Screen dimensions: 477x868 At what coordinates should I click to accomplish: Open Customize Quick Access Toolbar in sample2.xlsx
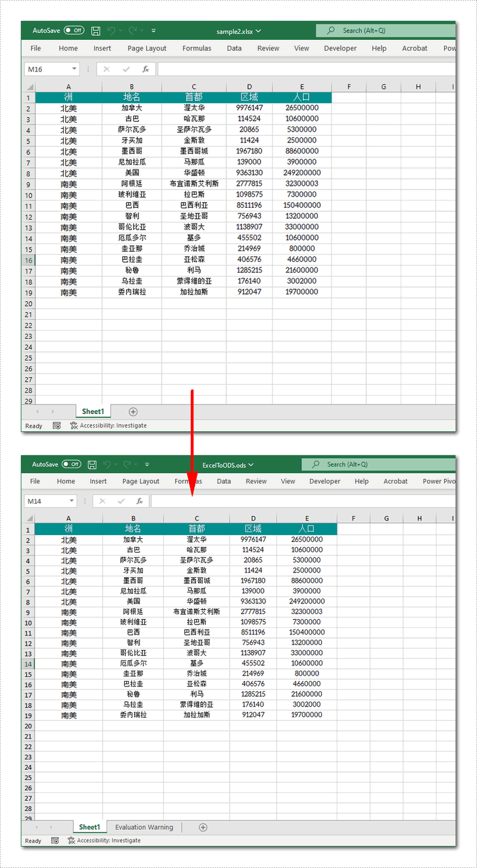[x=153, y=30]
